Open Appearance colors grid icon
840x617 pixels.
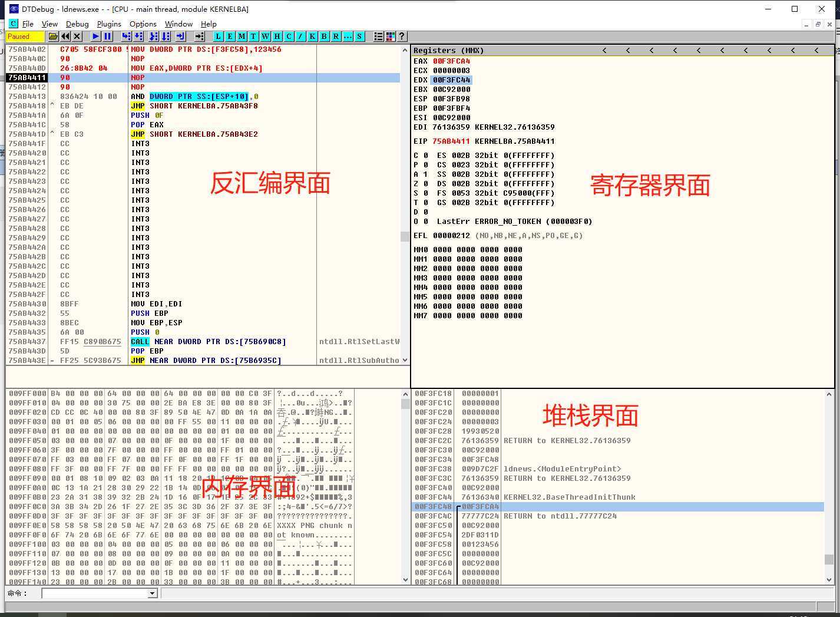click(390, 37)
